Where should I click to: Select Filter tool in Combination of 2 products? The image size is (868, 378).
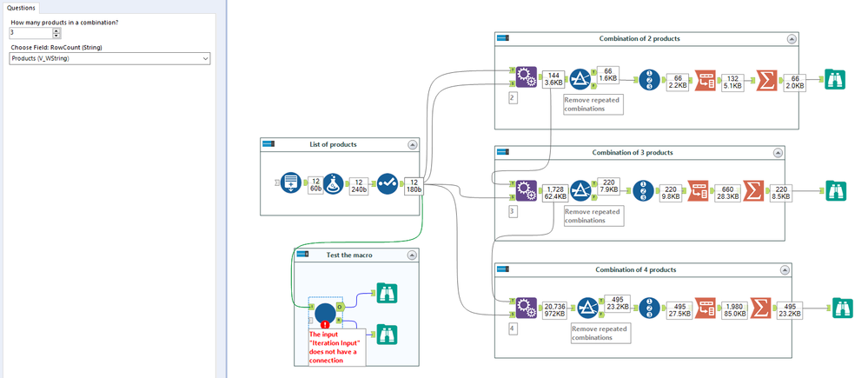(580, 79)
